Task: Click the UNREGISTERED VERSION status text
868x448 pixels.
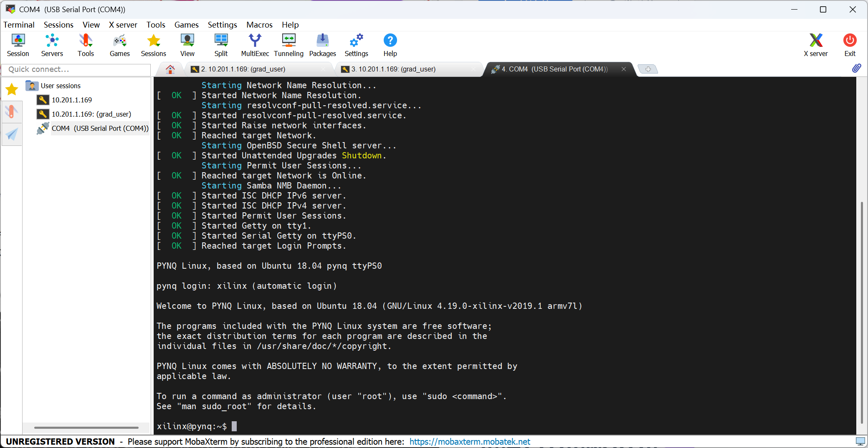Action: (x=61, y=442)
